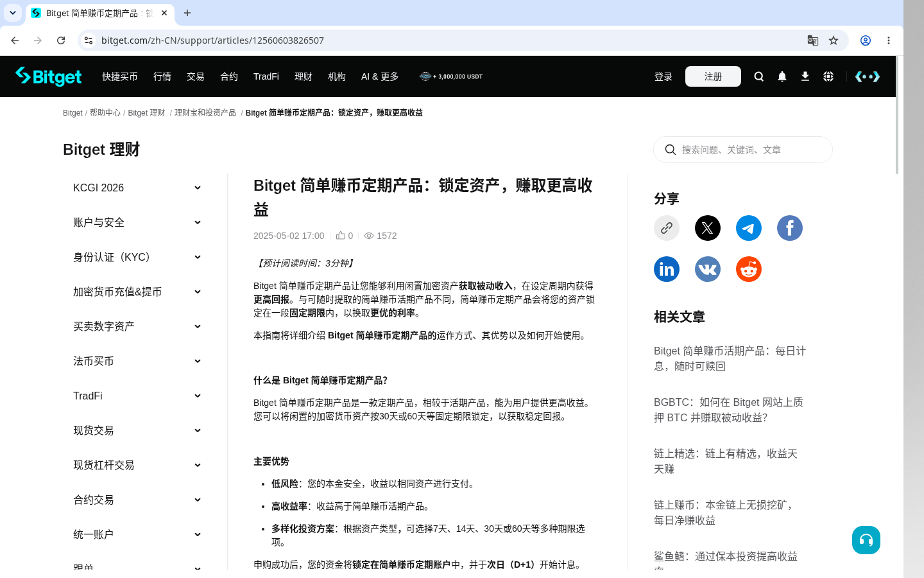Image resolution: width=924 pixels, height=578 pixels.
Task: Expand the 法币买币 sidebar section
Action: click(x=137, y=361)
